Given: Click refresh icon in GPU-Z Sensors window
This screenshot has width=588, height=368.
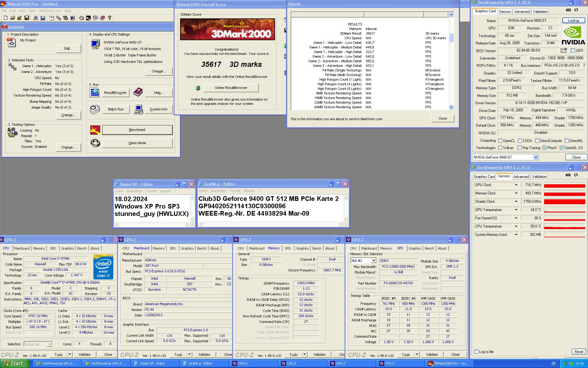Looking at the screenshot, I should [x=576, y=175].
